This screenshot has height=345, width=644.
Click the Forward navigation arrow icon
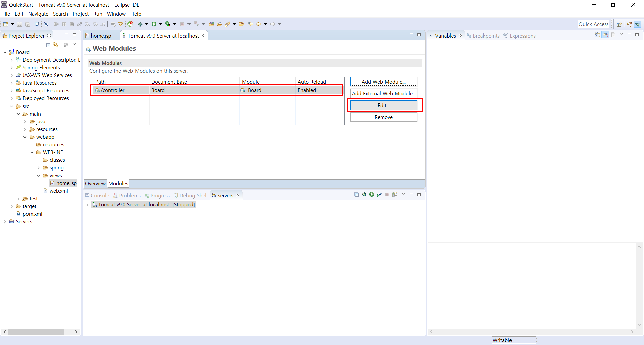point(273,24)
